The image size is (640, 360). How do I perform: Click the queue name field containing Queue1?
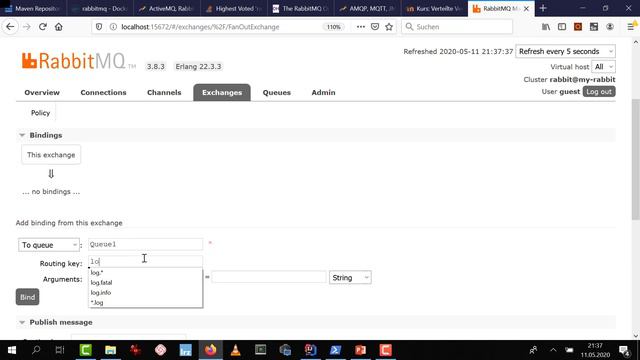pyautogui.click(x=145, y=244)
